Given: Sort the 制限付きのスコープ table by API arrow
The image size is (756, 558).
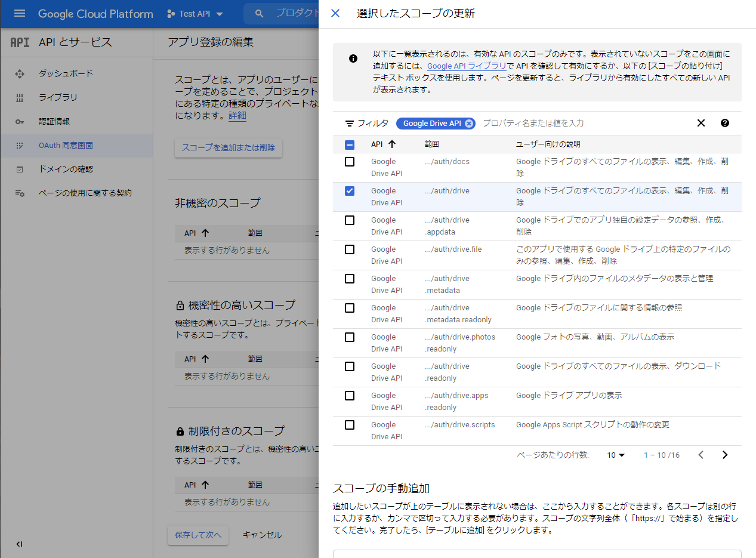Looking at the screenshot, I should pyautogui.click(x=205, y=485).
